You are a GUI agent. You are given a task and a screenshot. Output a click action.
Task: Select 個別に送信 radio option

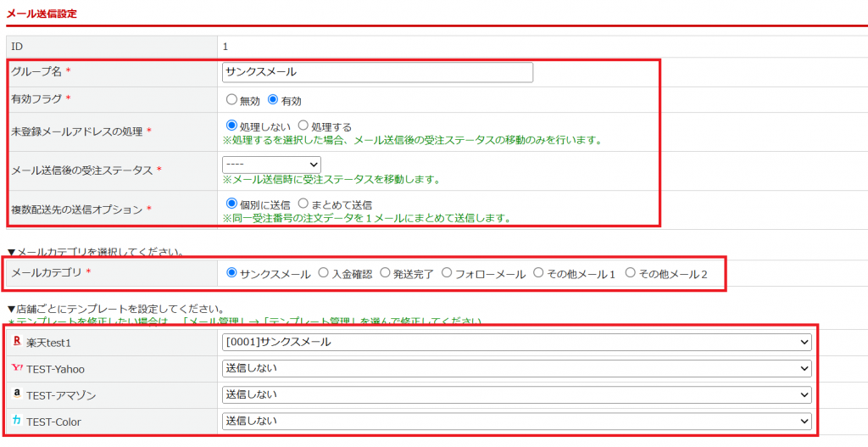[231, 204]
